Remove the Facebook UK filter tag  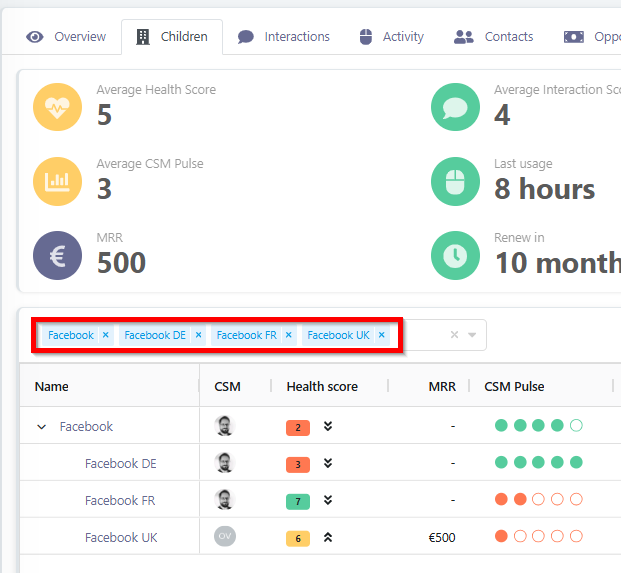tap(382, 336)
